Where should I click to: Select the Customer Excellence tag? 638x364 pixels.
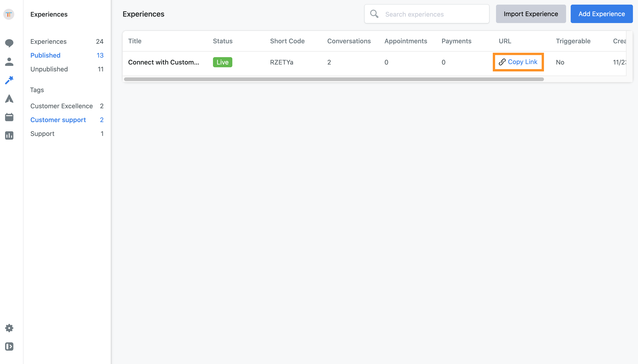click(x=67, y=106)
